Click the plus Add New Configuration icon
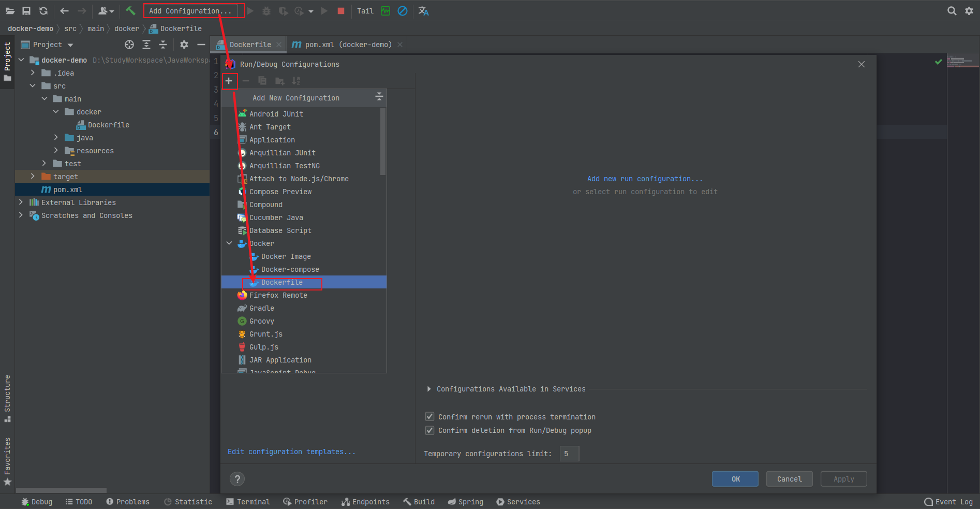 (229, 81)
